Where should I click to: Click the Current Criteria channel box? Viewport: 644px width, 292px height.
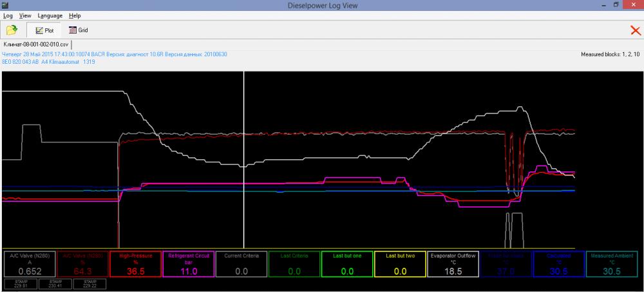[x=241, y=264]
